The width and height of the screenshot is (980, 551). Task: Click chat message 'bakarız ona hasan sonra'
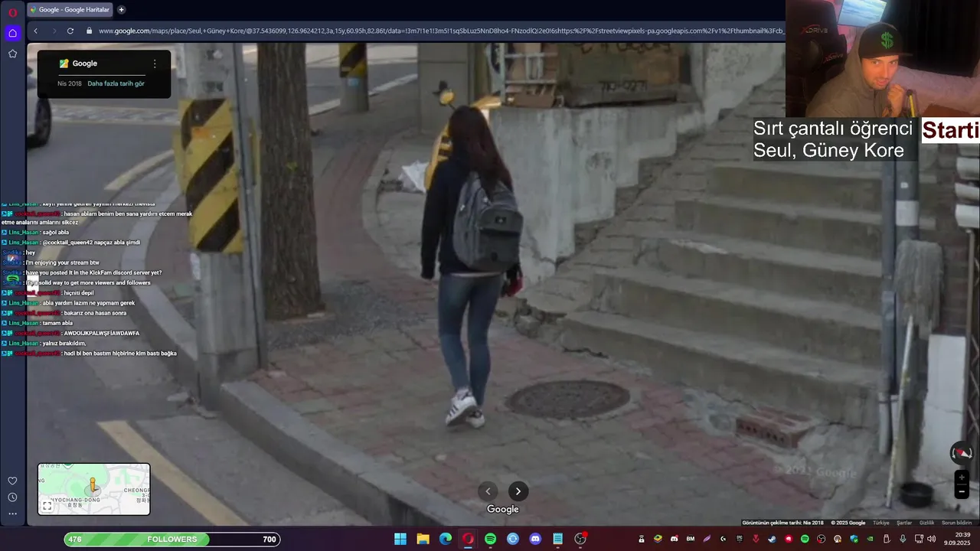tap(95, 313)
